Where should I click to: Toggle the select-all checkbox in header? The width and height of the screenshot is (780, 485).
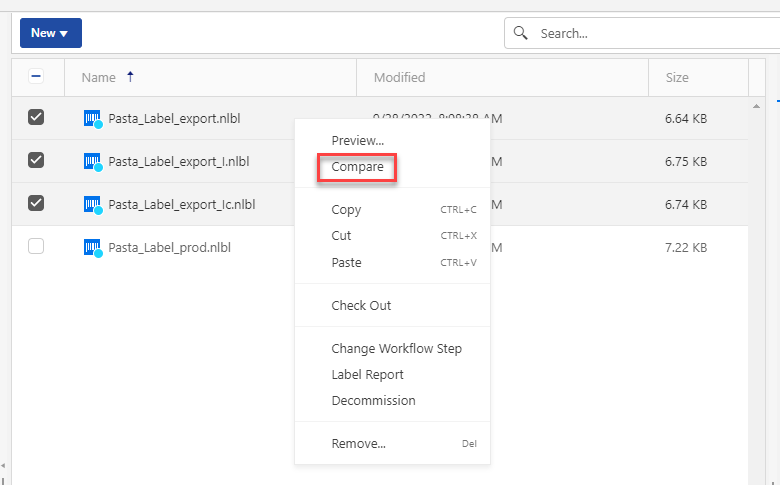tap(36, 77)
